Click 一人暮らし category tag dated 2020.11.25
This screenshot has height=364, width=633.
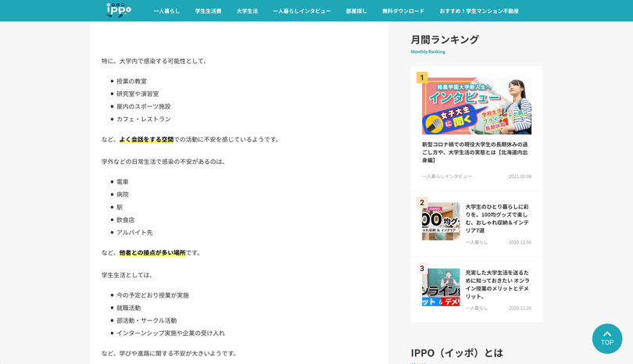[477, 308]
